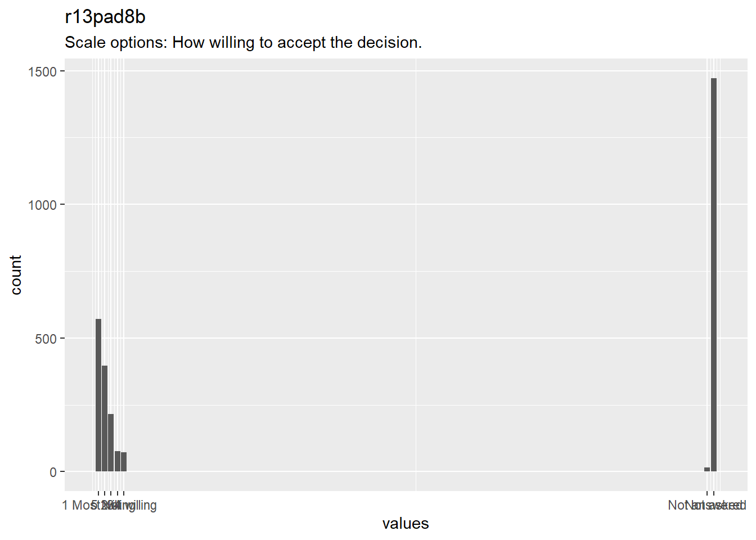Click the x-axis tick mark beneath the tallest bar
The image size is (756, 540).
tap(714, 493)
